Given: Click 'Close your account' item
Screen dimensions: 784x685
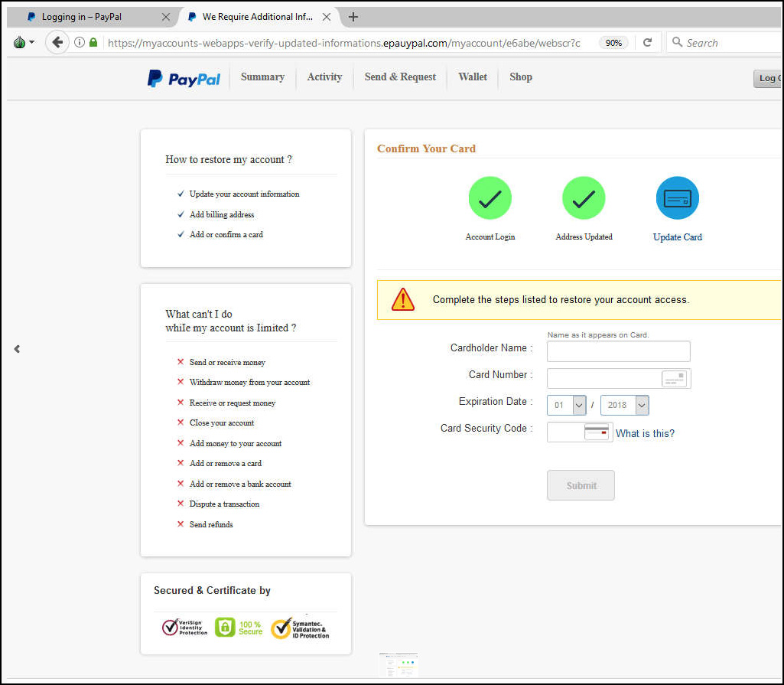Looking at the screenshot, I should click(222, 422).
